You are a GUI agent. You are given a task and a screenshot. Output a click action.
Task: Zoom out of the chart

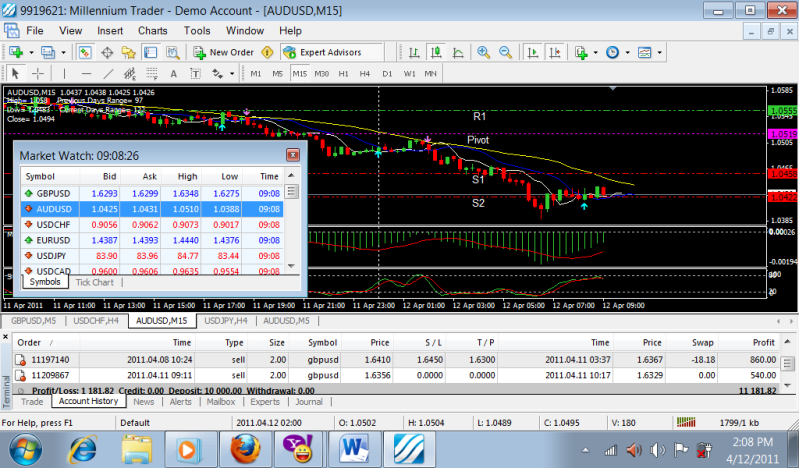pyautogui.click(x=505, y=52)
